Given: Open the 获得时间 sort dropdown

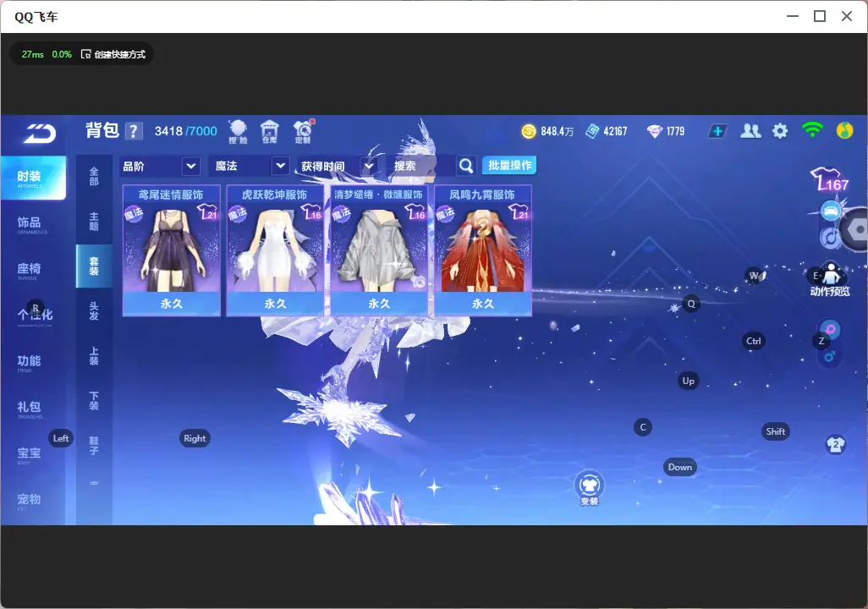Looking at the screenshot, I should coord(337,166).
